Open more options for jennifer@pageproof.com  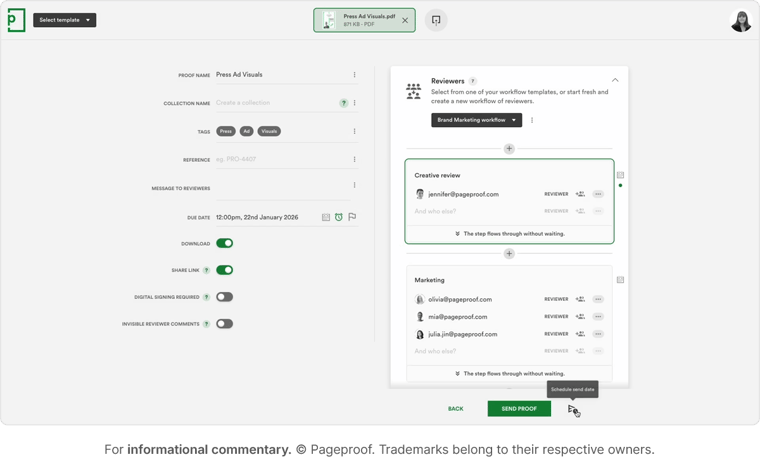598,194
